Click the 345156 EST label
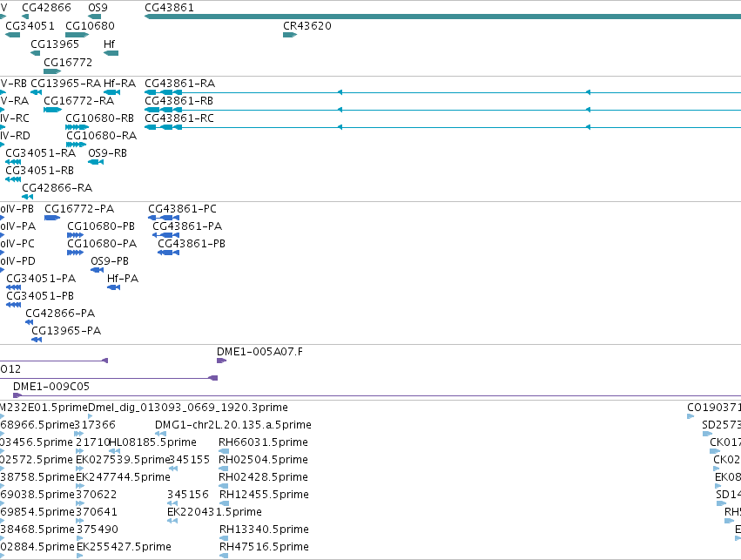 coord(188,496)
